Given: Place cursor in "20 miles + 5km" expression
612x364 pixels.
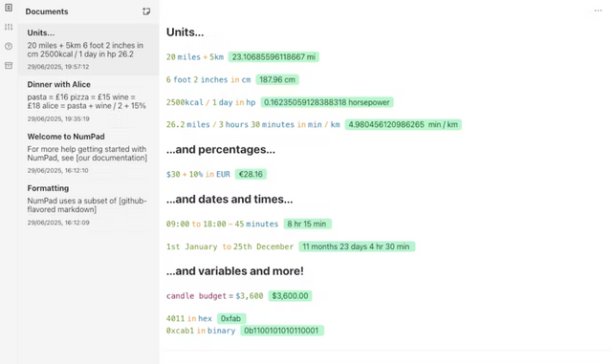Looking at the screenshot, I should (x=195, y=57).
